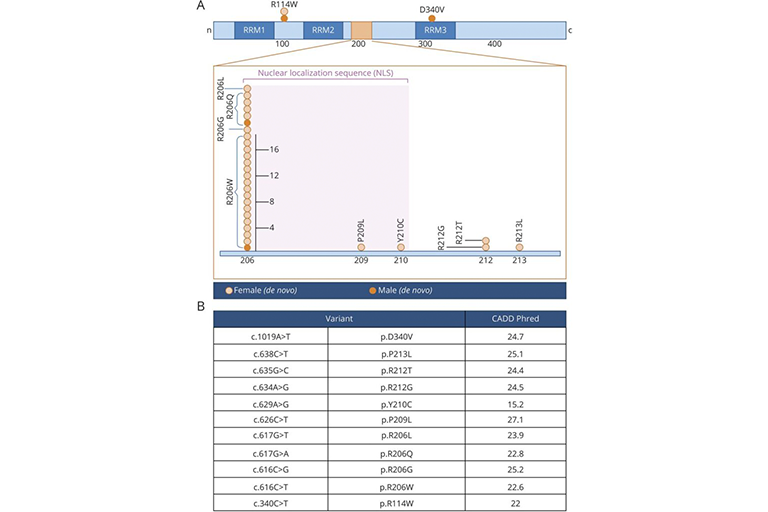Click position label 212 under axis
Image resolution: width=768 pixels, height=512 pixels.
[486, 261]
